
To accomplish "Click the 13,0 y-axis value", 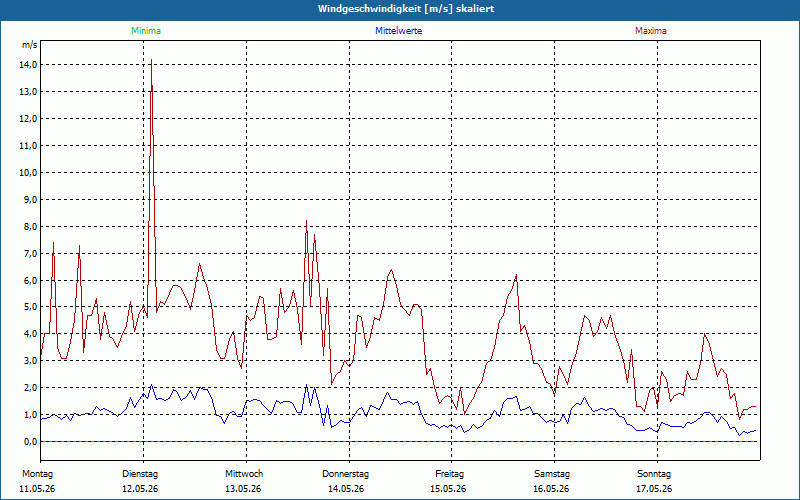I will pyautogui.click(x=28, y=92).
